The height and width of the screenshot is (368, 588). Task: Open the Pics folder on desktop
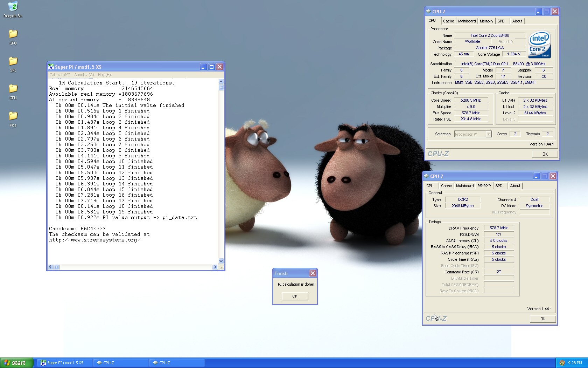[13, 119]
